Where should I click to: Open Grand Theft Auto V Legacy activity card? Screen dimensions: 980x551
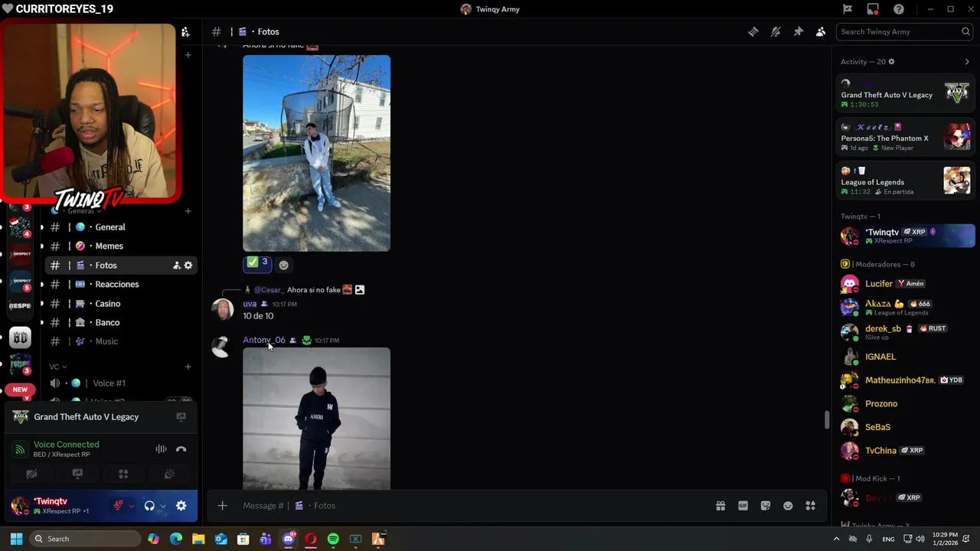(x=906, y=94)
